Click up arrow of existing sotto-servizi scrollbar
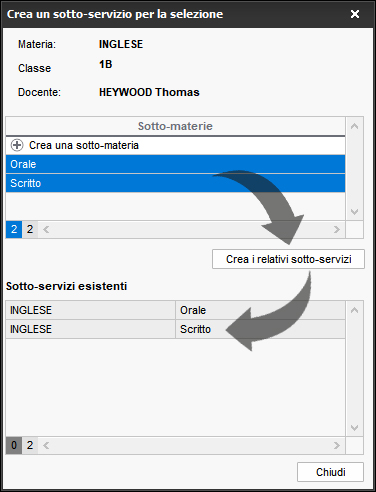Image resolution: width=376 pixels, height=492 pixels. click(x=354, y=310)
